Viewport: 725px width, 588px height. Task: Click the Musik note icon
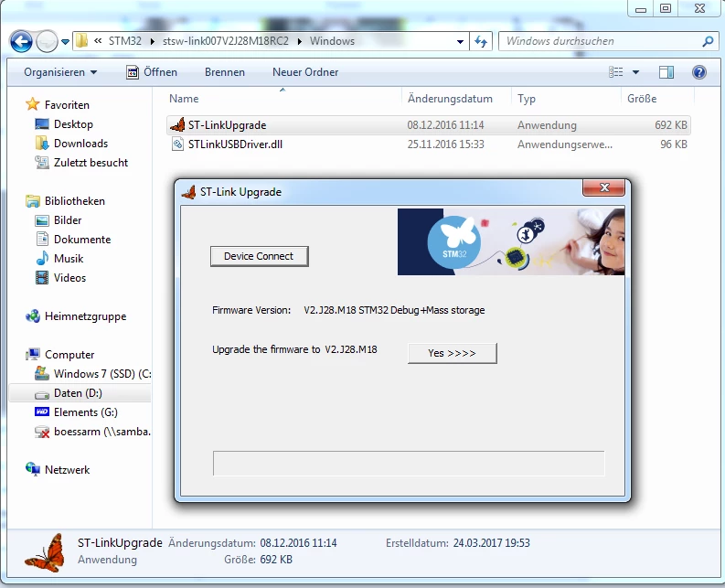pos(42,258)
